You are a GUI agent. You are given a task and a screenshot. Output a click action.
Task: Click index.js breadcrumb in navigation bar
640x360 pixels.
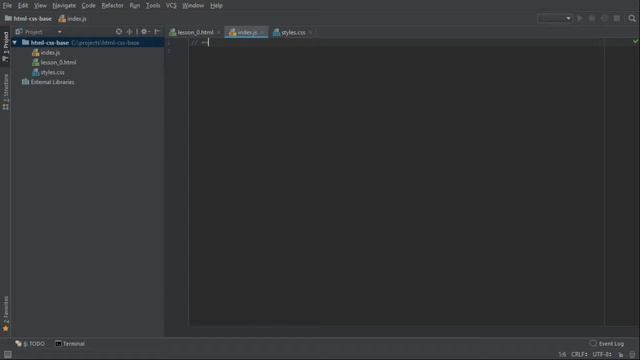pos(72,19)
